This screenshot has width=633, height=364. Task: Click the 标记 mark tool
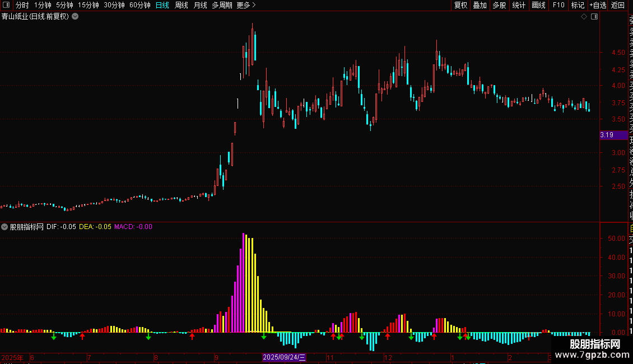578,5
